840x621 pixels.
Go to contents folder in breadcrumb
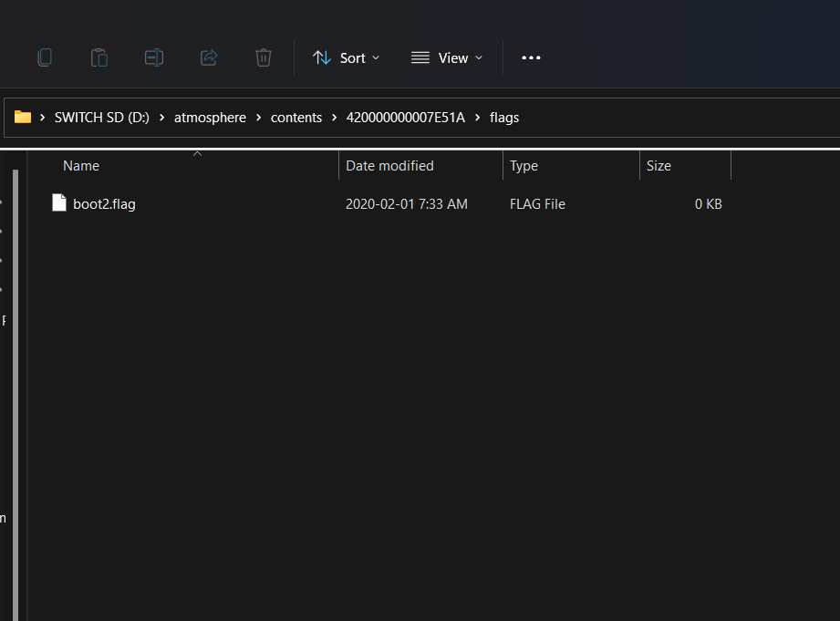pos(296,118)
